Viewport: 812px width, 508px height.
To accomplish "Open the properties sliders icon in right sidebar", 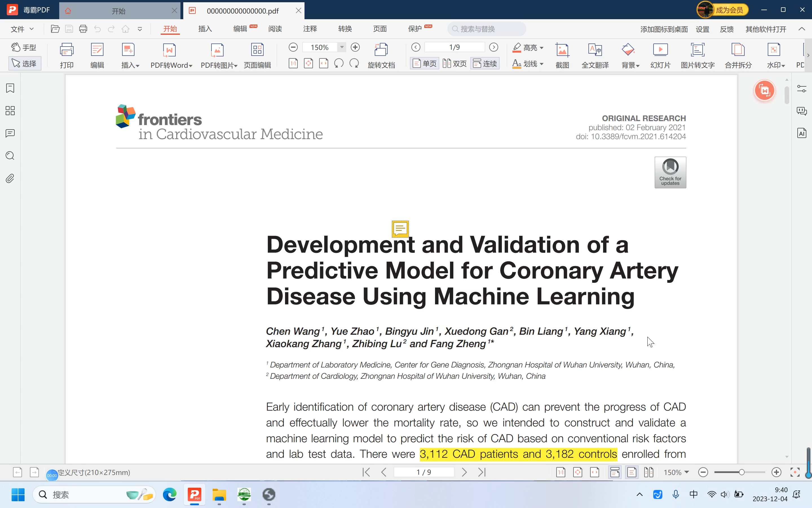I will [802, 88].
